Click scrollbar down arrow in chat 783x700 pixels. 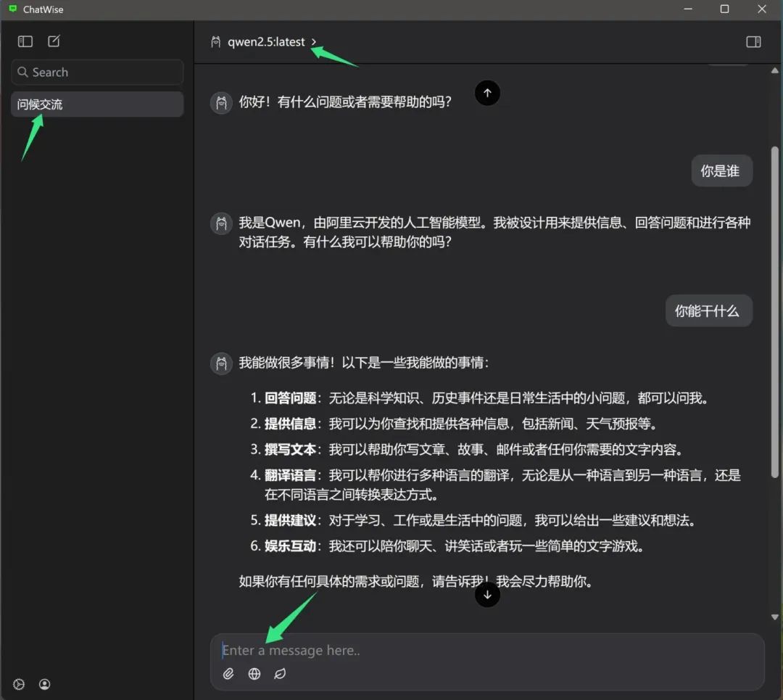pyautogui.click(x=774, y=617)
